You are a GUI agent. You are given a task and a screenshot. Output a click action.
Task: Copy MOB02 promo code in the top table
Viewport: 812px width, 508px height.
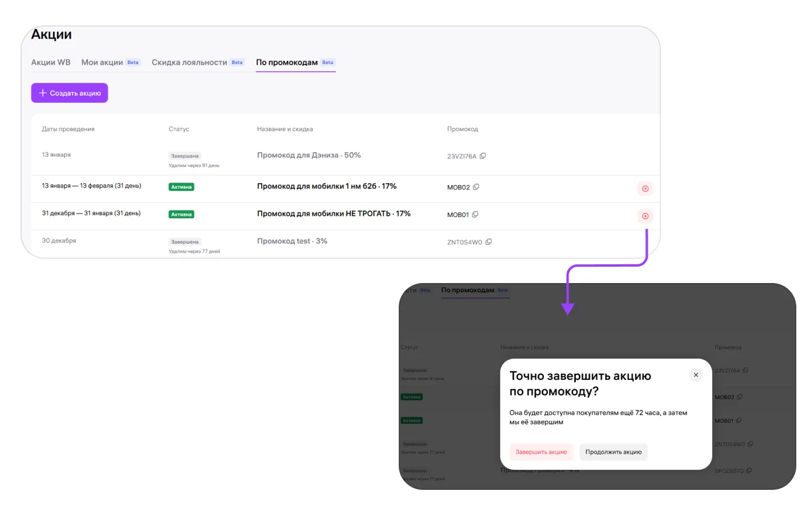point(475,187)
